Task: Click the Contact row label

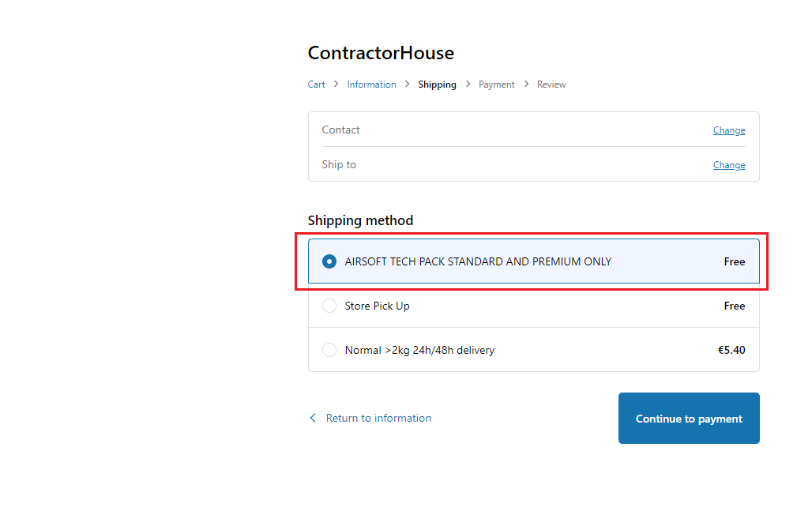Action: click(340, 130)
